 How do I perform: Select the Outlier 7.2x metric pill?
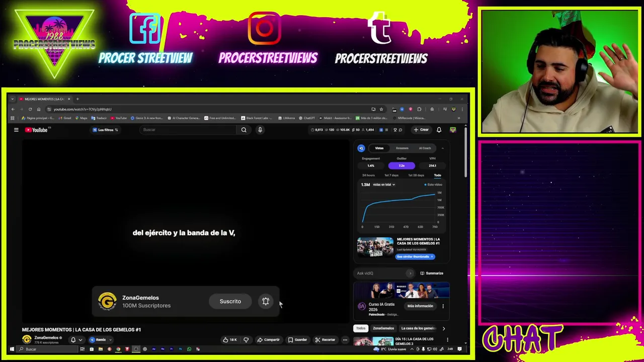401,165
